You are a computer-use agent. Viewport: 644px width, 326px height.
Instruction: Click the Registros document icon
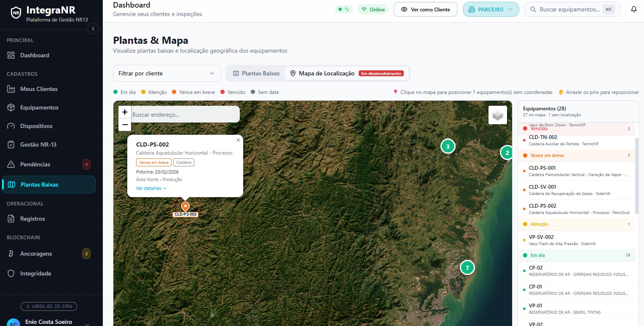click(x=11, y=219)
